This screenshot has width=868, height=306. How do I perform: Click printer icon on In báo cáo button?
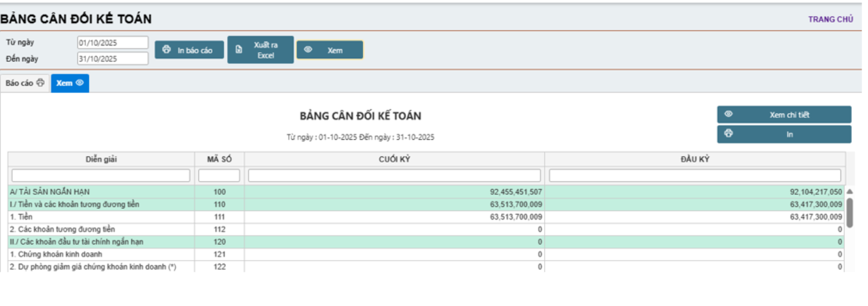[x=166, y=50]
